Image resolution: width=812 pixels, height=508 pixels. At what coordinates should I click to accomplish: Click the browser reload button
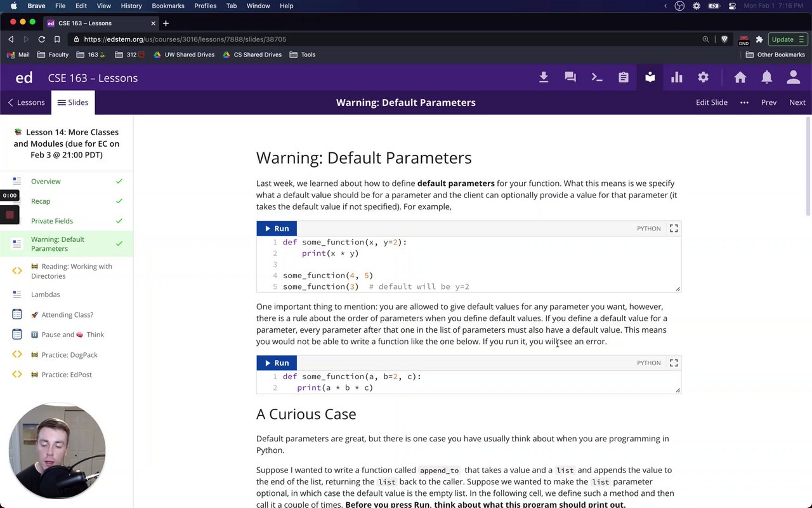click(x=41, y=39)
